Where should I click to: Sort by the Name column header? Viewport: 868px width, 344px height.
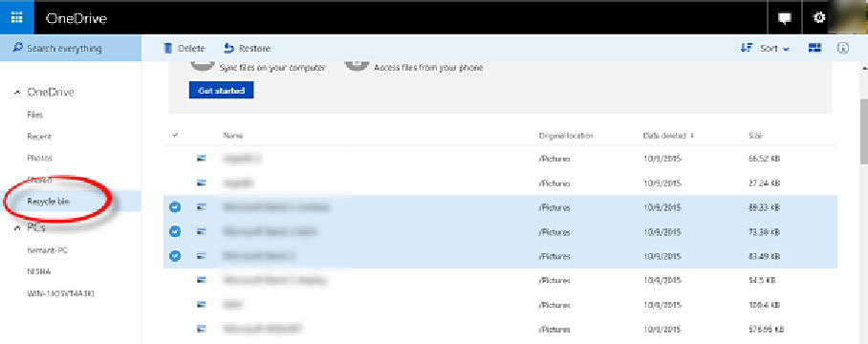[233, 136]
